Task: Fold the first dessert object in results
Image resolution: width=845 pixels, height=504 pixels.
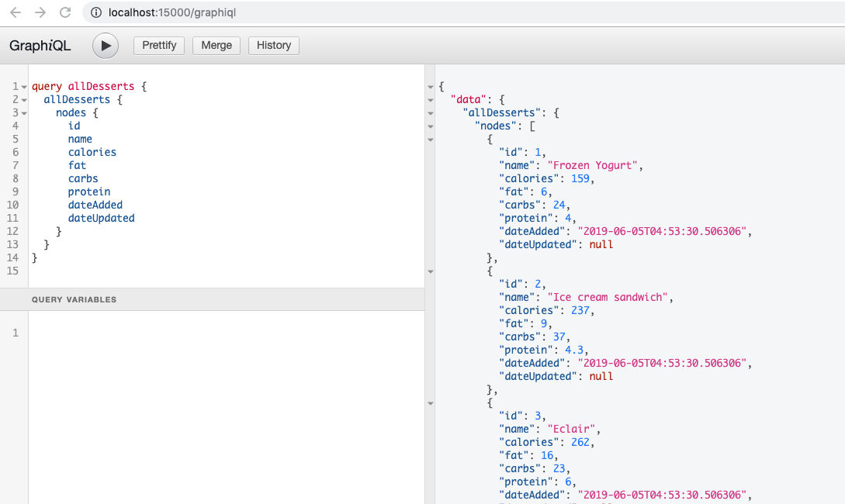Action: pos(431,140)
